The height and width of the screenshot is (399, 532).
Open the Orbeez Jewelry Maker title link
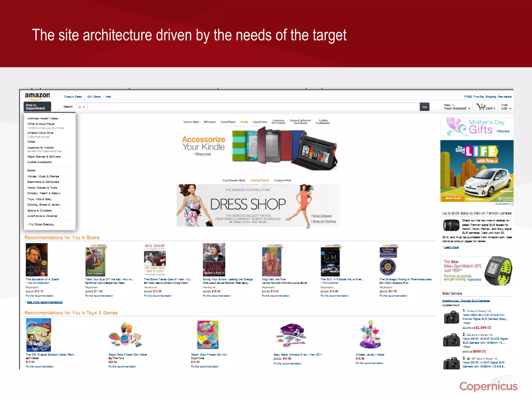pos(370,355)
